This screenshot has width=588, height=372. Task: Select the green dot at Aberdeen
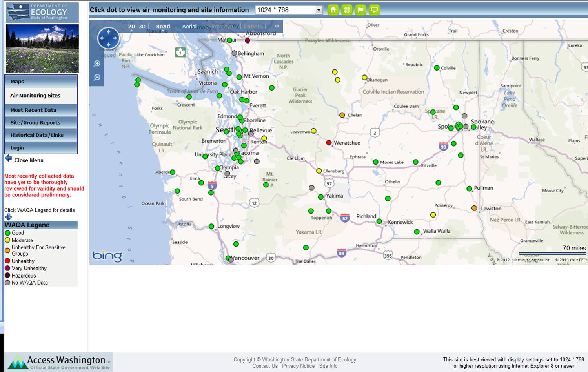click(x=173, y=172)
